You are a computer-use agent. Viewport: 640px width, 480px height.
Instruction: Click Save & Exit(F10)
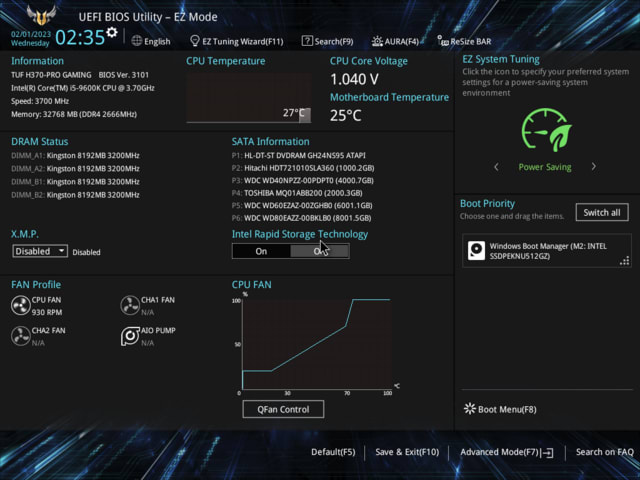point(407,452)
